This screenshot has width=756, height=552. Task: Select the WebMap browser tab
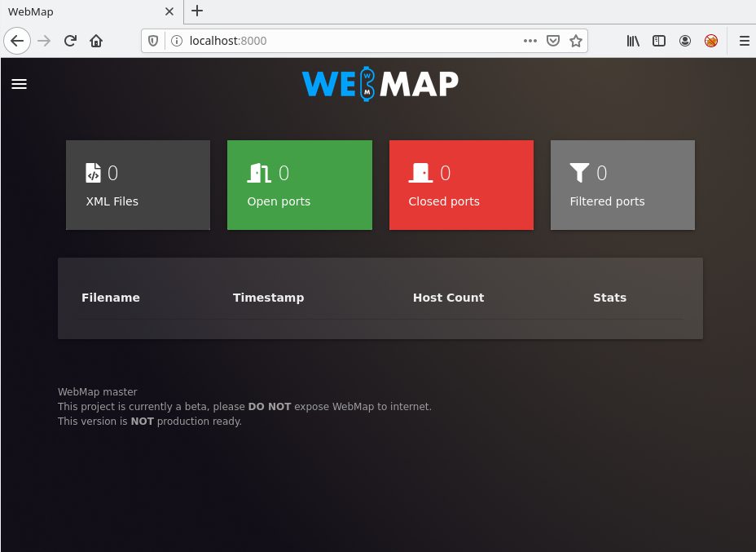91,11
